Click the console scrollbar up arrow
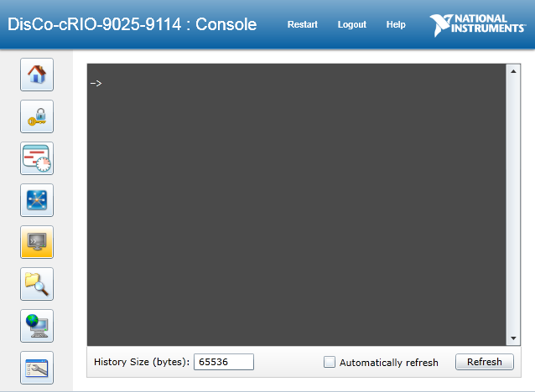Screen dimensions: 535x392 click(513, 71)
